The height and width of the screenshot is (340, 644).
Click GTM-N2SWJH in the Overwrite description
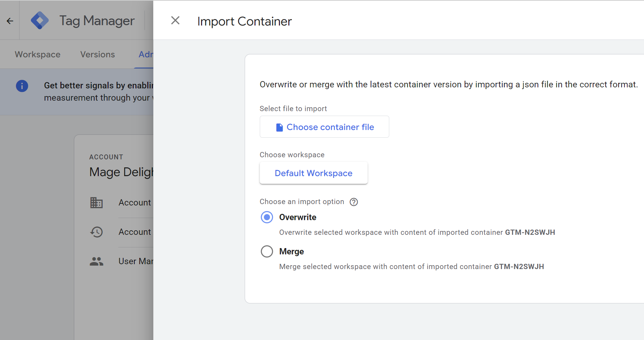point(530,232)
